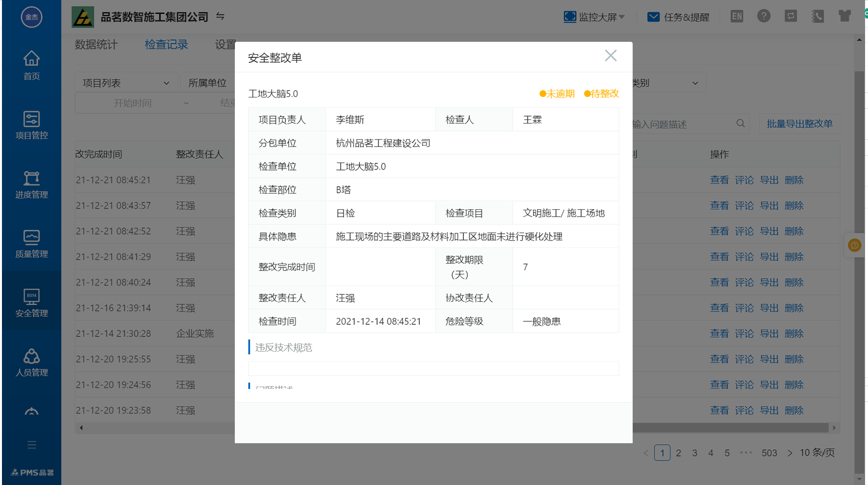Switch to 数据统计 tab

tap(96, 45)
